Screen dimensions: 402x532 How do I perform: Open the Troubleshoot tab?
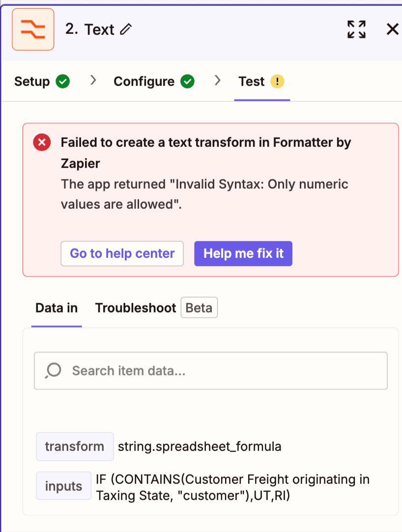pos(136,308)
